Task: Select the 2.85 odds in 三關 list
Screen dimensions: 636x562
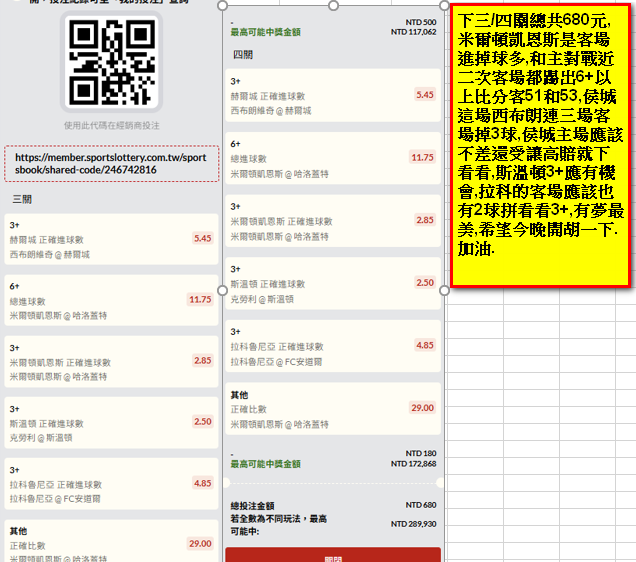Action: point(202,360)
